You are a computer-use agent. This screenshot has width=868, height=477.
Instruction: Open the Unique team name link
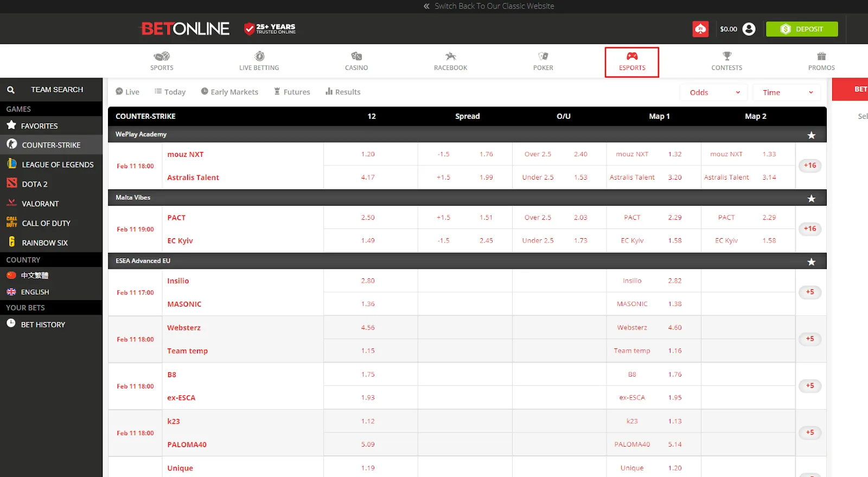[x=180, y=468]
